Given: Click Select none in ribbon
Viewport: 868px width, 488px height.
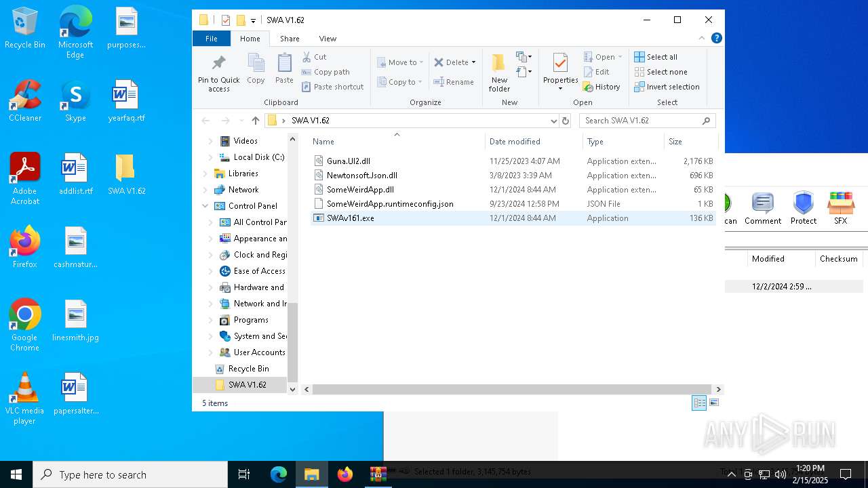Looking at the screenshot, I should point(661,72).
